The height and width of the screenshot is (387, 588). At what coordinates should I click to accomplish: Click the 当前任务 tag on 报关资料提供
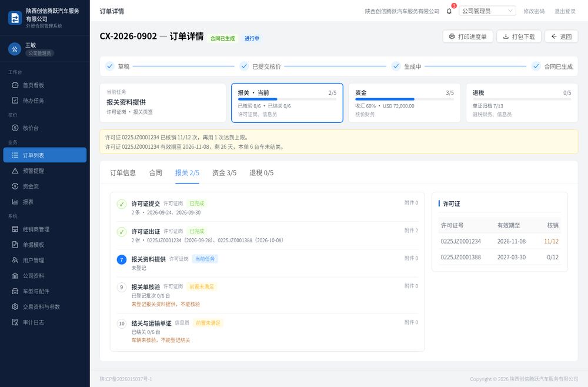pyautogui.click(x=205, y=259)
